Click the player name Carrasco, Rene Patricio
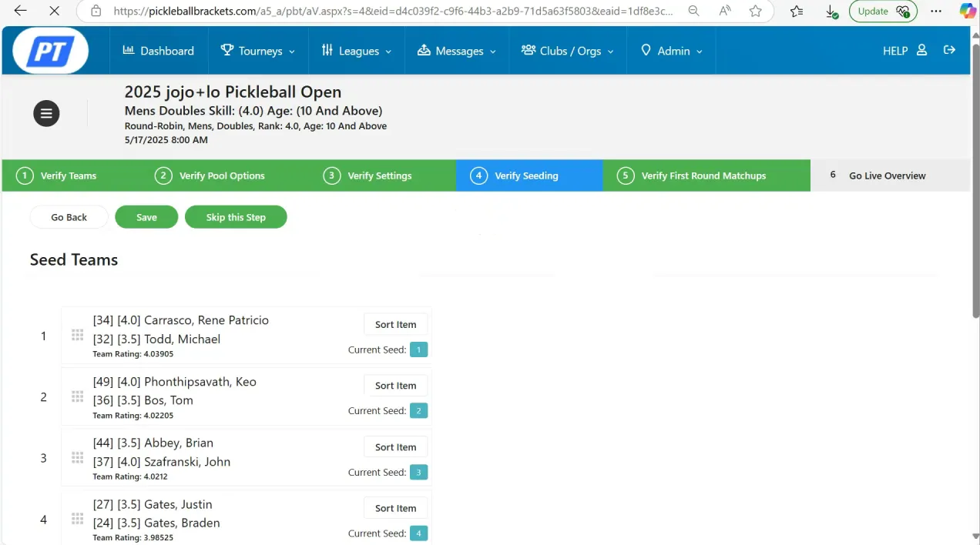 [206, 320]
